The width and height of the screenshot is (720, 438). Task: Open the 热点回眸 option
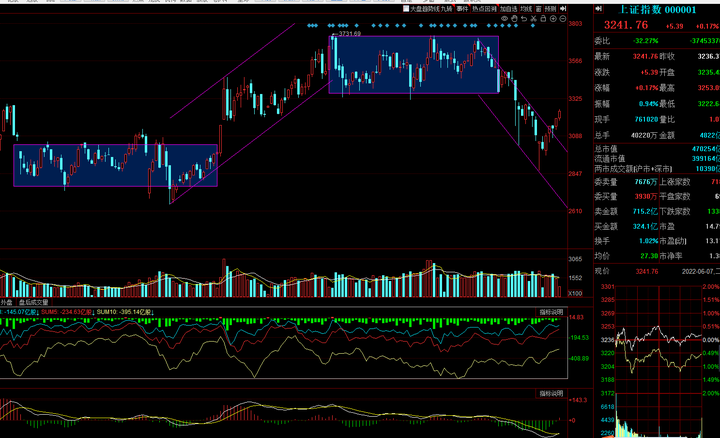483,8
